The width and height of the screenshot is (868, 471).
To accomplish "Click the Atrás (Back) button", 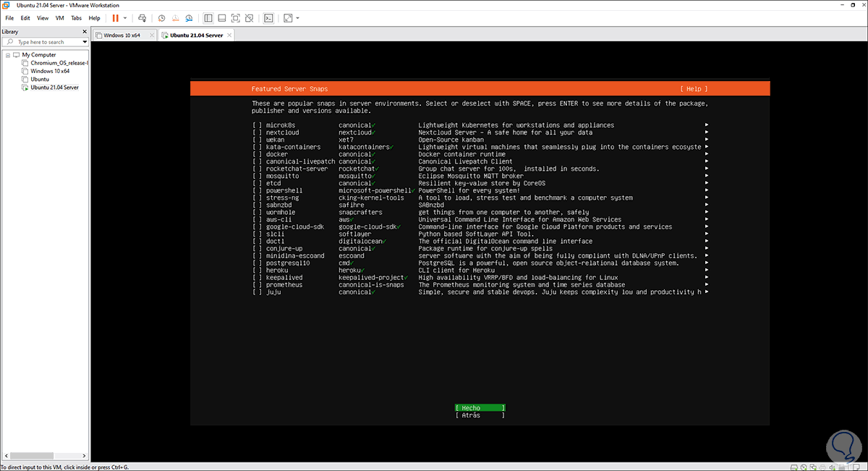I will coord(480,415).
